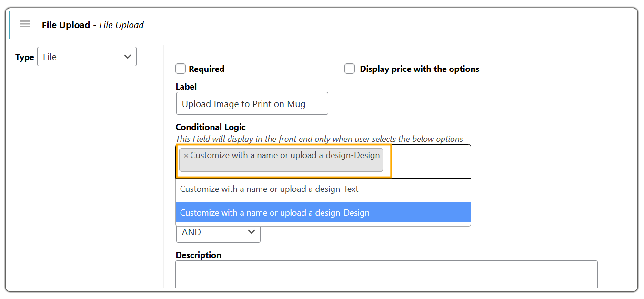The image size is (644, 299).
Task: Click the italic File Upload subtitle text
Action: (x=121, y=25)
